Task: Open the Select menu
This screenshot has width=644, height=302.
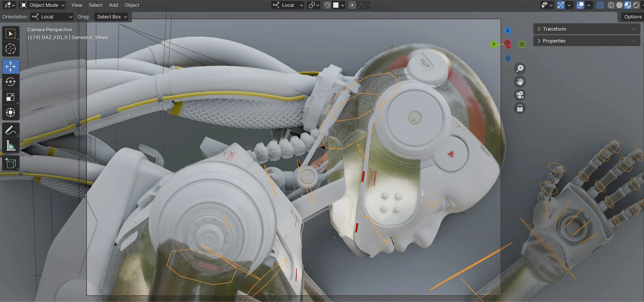Action: pos(95,5)
